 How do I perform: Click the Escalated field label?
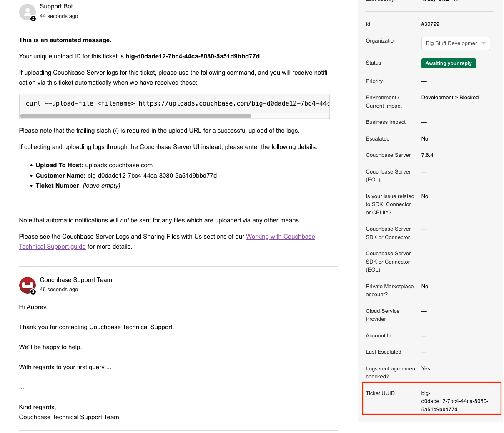point(378,139)
